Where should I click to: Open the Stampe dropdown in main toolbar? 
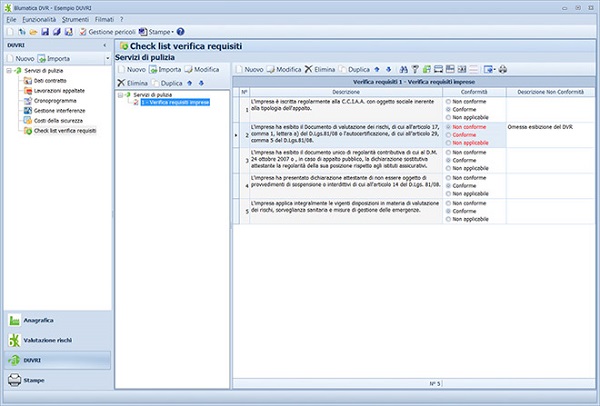156,32
